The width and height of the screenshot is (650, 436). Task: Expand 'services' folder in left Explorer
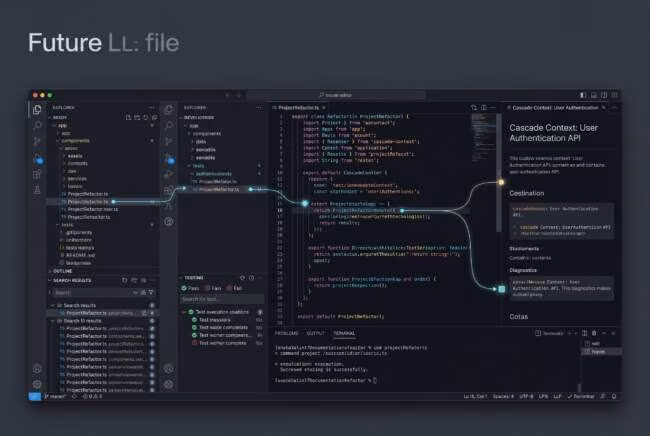77,179
